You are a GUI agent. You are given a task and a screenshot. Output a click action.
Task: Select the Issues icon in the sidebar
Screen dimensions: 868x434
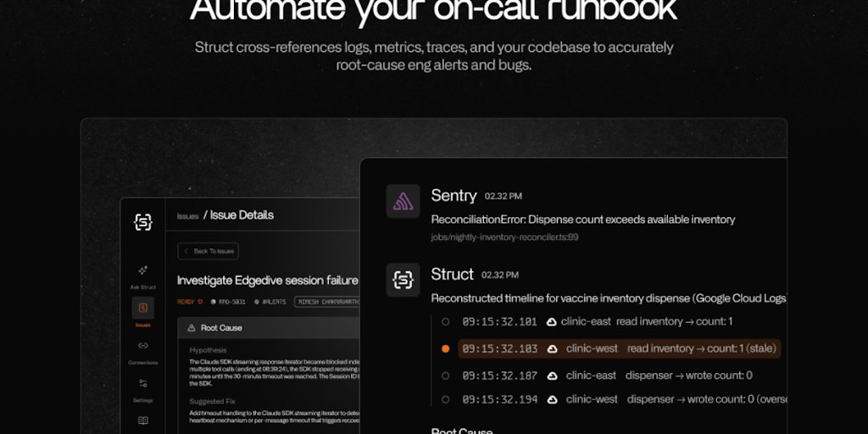[x=142, y=308]
